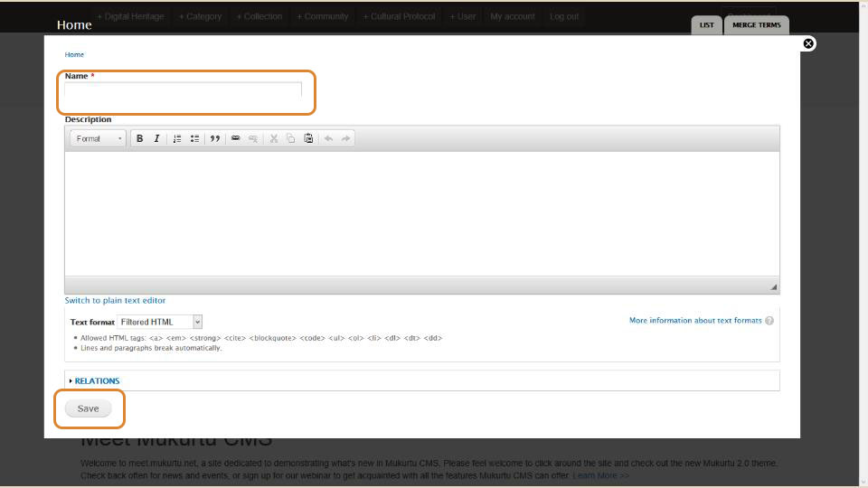Click Switch to plain text editor link
This screenshot has width=868, height=488.
pyautogui.click(x=115, y=300)
